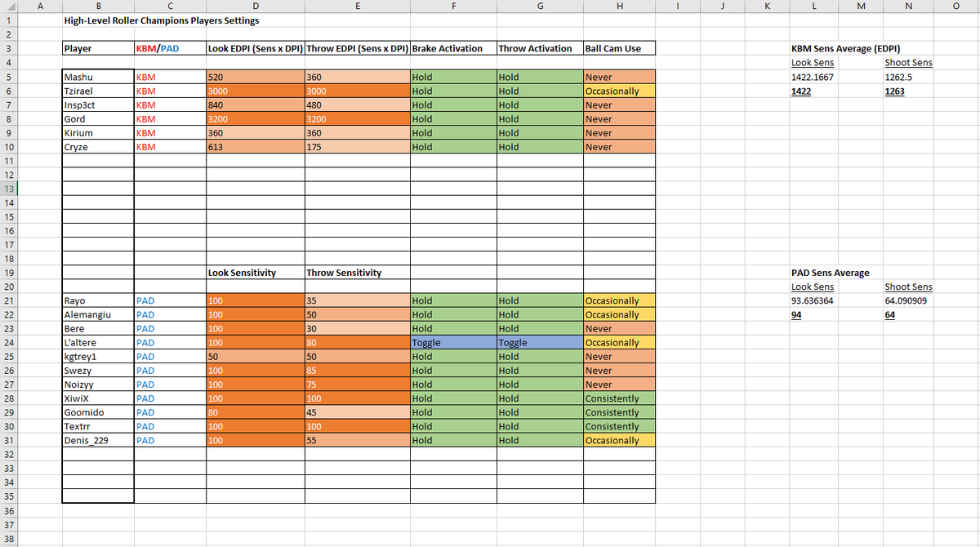Viewport: 980px width, 547px height.
Task: Click the underlined "Look Sens" link under KBM Sens Average
Action: 812,62
